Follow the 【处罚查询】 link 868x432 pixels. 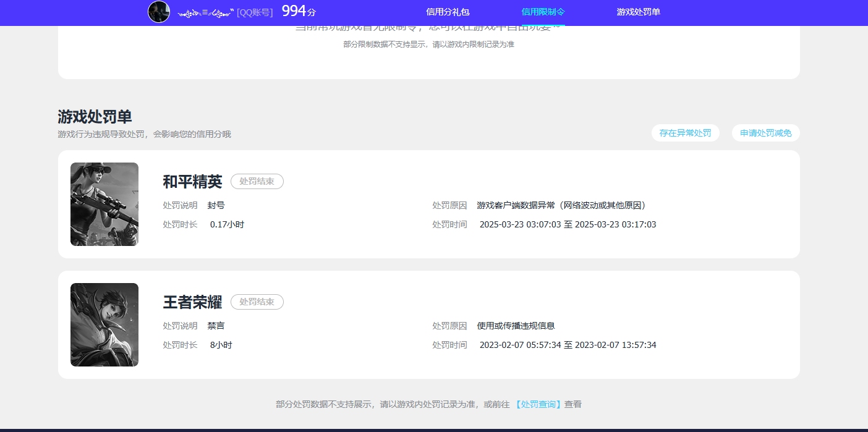click(x=537, y=404)
